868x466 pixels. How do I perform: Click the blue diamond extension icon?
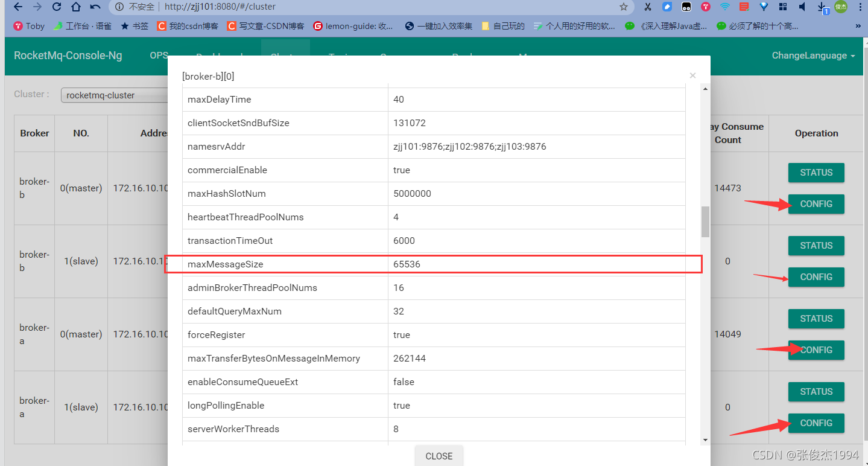tap(764, 7)
